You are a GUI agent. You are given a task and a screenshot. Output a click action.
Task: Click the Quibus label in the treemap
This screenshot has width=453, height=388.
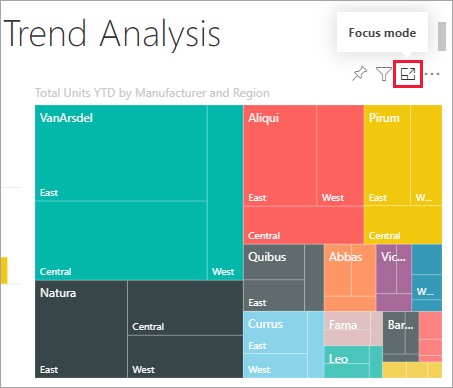tap(267, 257)
